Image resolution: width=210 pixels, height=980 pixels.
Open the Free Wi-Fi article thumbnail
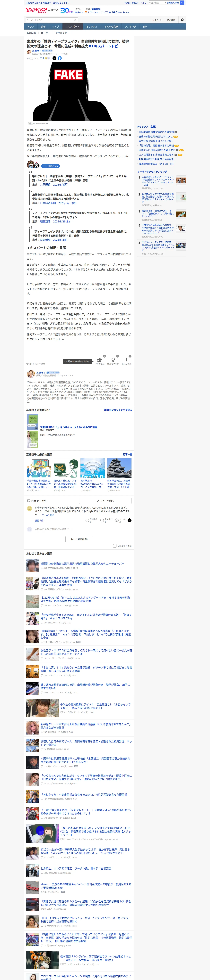pos(92,468)
